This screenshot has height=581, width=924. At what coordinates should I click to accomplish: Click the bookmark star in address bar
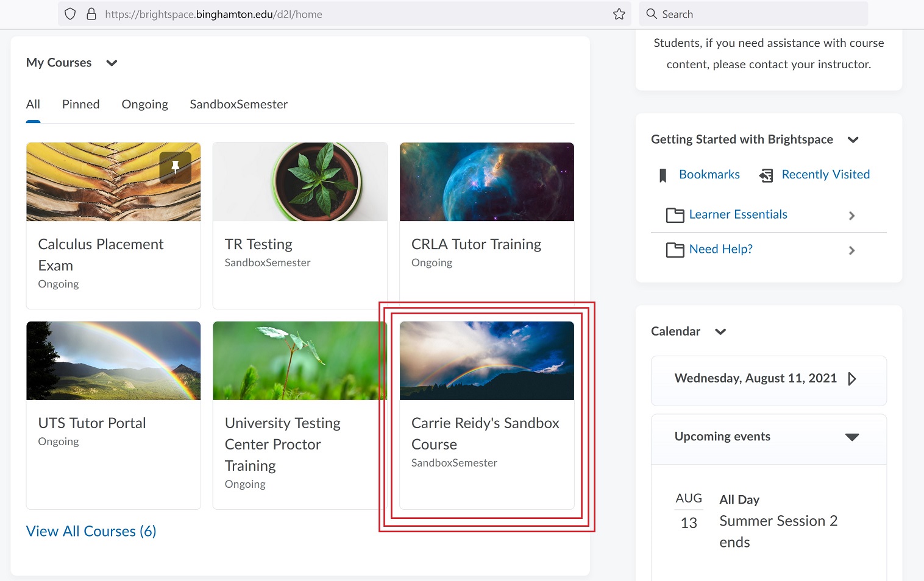pos(619,14)
